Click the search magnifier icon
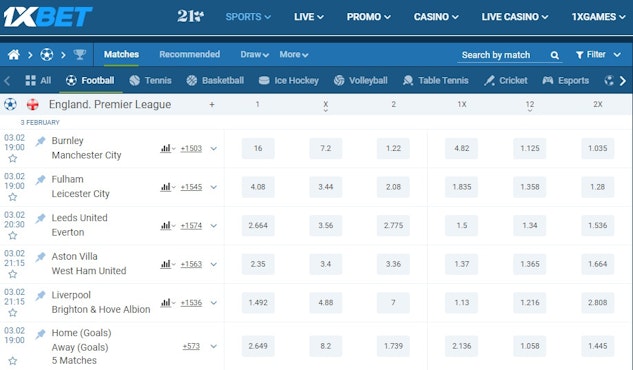Screen dimensions: 633x370 555,55
